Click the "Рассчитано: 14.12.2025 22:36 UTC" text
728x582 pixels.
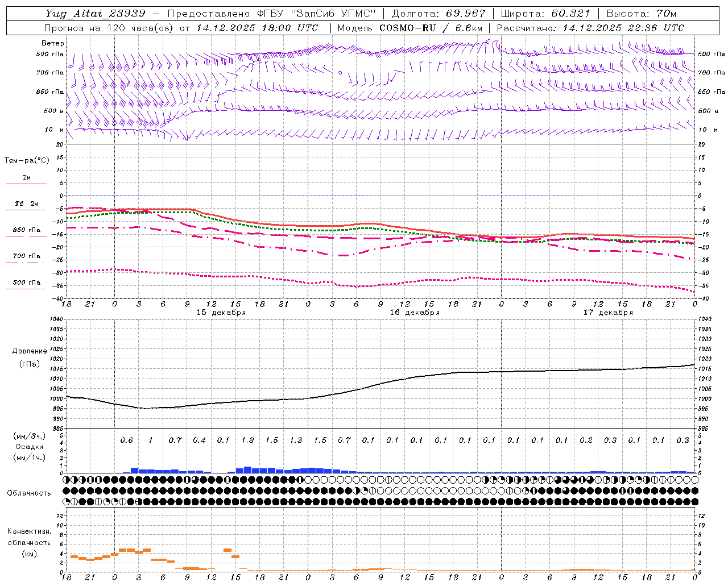point(590,28)
